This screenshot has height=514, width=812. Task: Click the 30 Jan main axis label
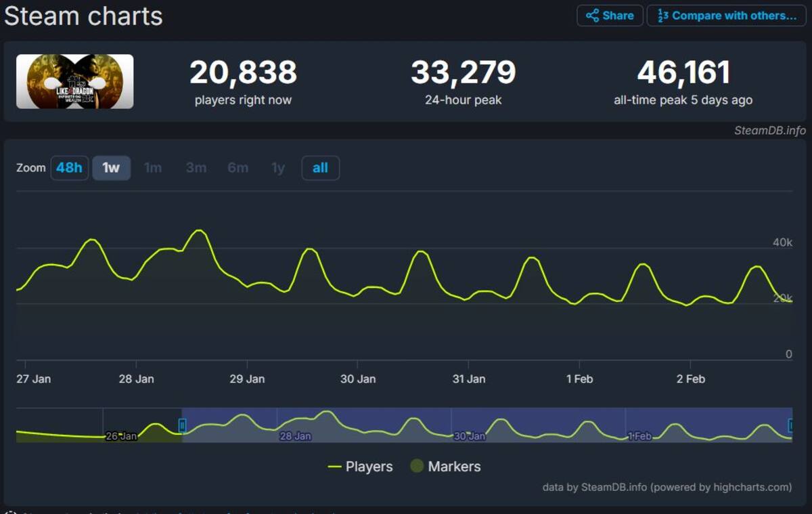point(358,379)
